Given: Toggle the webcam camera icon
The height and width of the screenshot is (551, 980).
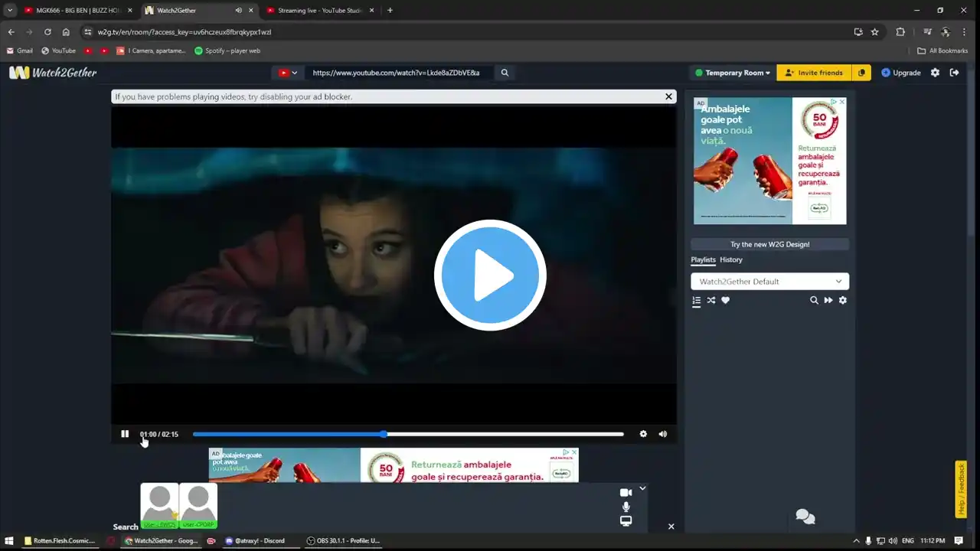Looking at the screenshot, I should tap(626, 492).
